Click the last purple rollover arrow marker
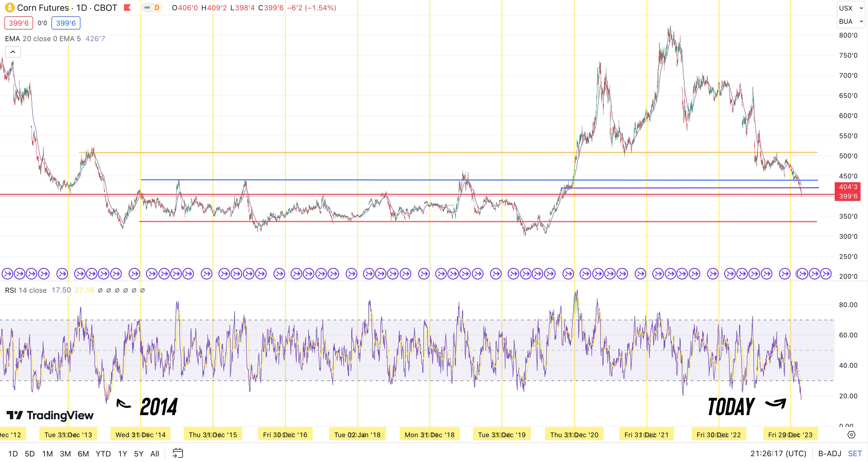The image size is (868, 462). pos(826,274)
